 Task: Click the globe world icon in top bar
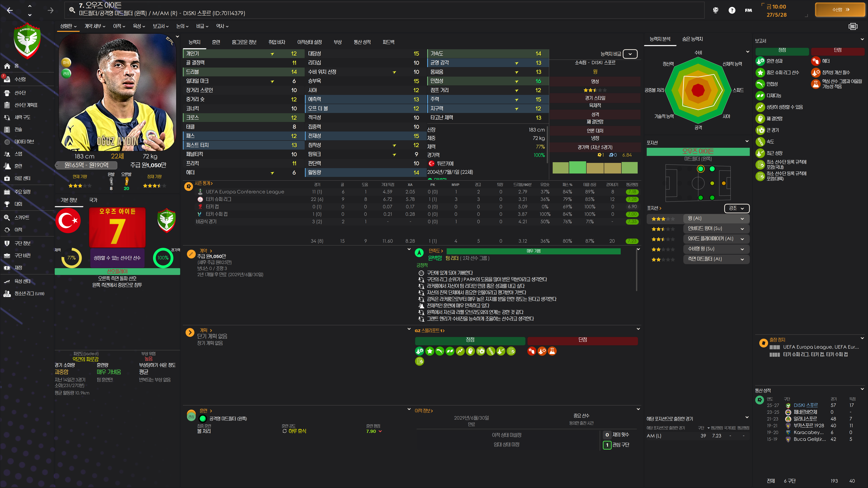(x=715, y=10)
